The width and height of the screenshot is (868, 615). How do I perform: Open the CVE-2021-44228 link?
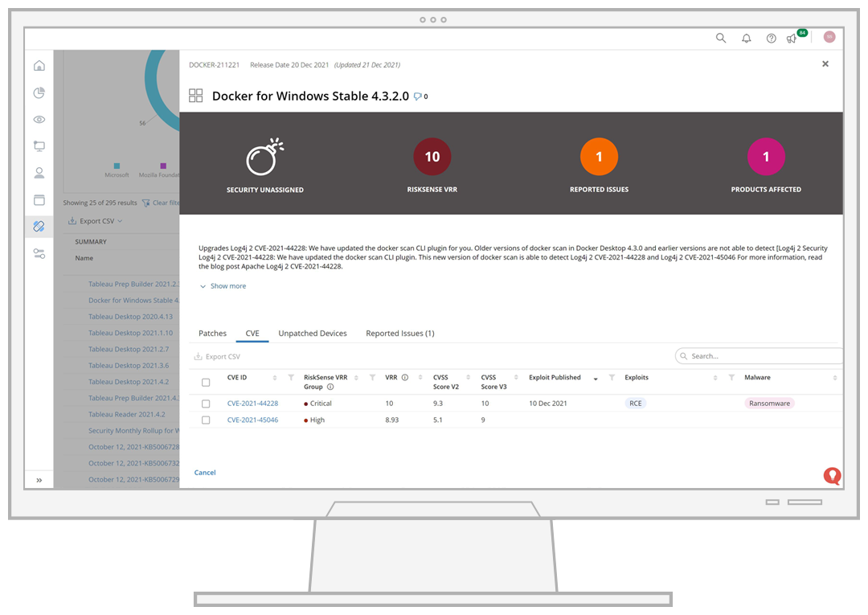point(252,404)
